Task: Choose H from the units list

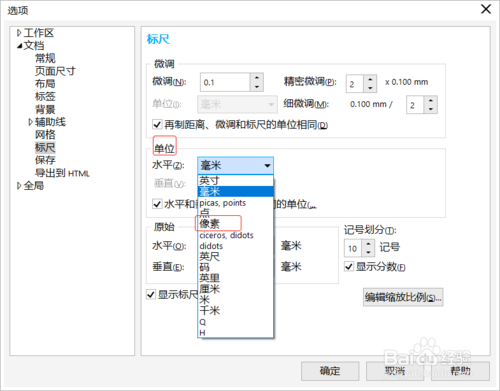Action: 236,333
